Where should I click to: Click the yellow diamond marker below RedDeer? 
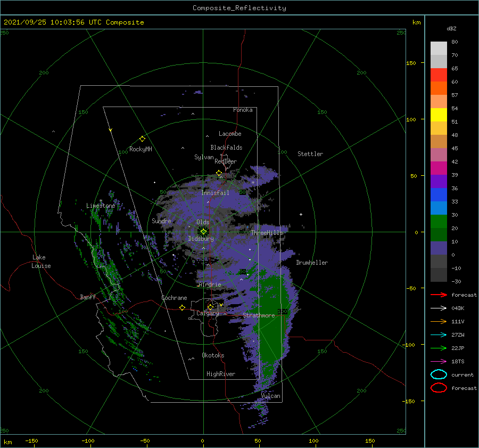pyautogui.click(x=219, y=173)
